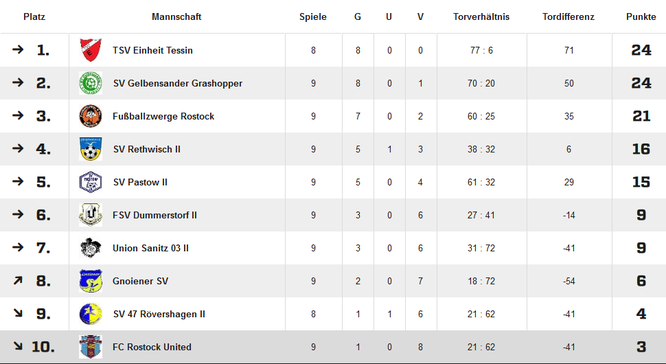Click the Spiele column header

pyautogui.click(x=313, y=17)
